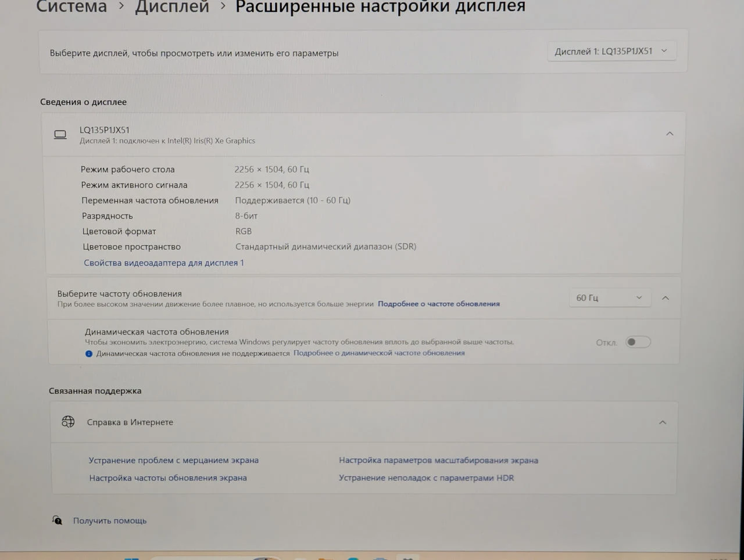This screenshot has width=744, height=560.
Task: Click the laptop display icon beside LQ135P1JX51
Action: click(x=60, y=135)
